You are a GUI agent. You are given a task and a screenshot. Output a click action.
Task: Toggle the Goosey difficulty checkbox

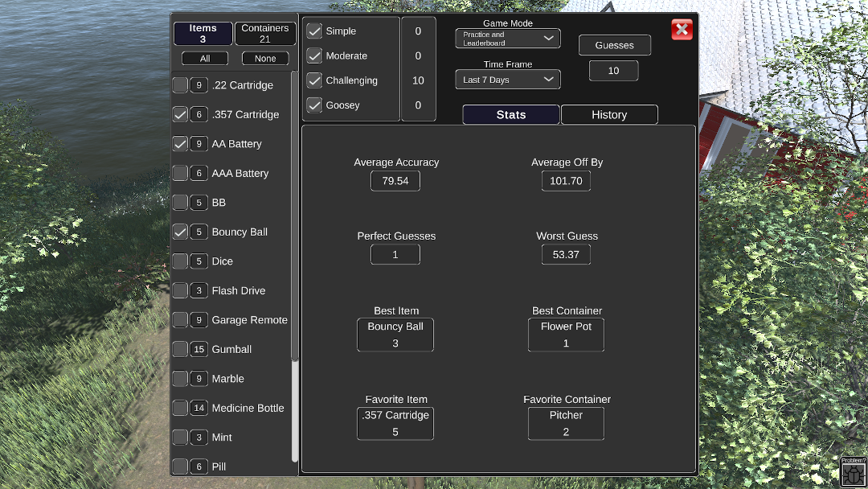coord(314,105)
